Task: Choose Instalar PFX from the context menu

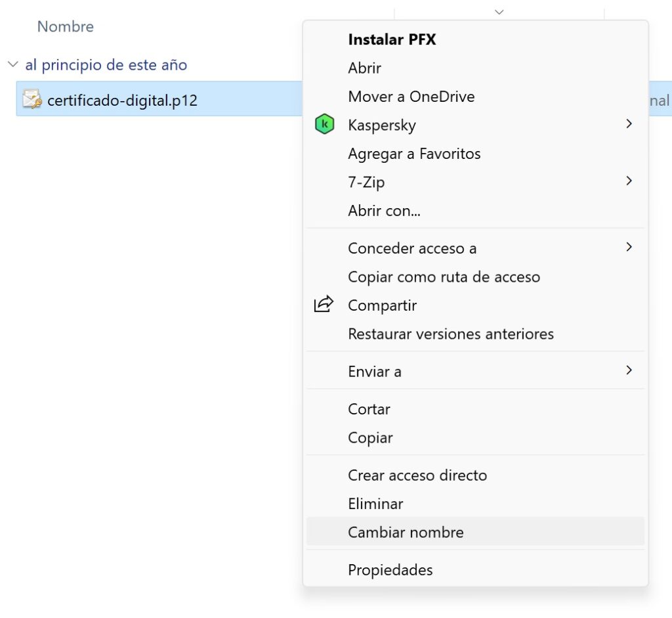Action: 392,39
